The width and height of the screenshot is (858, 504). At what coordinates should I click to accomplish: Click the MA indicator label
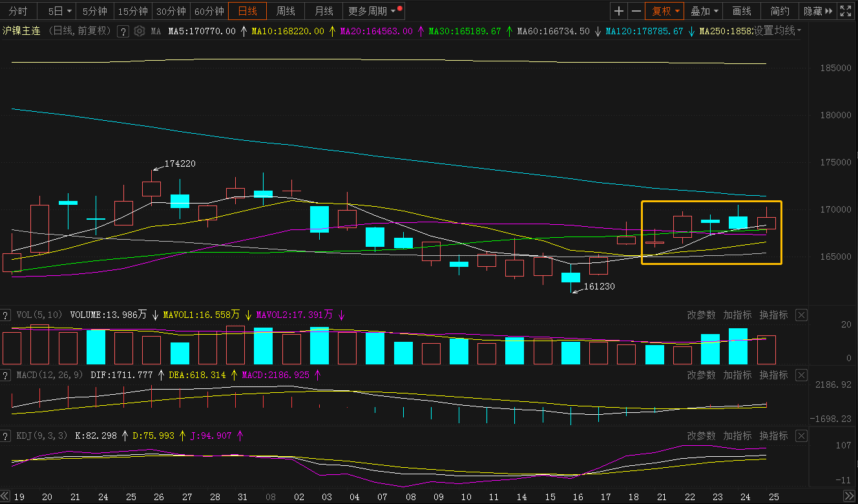156,31
